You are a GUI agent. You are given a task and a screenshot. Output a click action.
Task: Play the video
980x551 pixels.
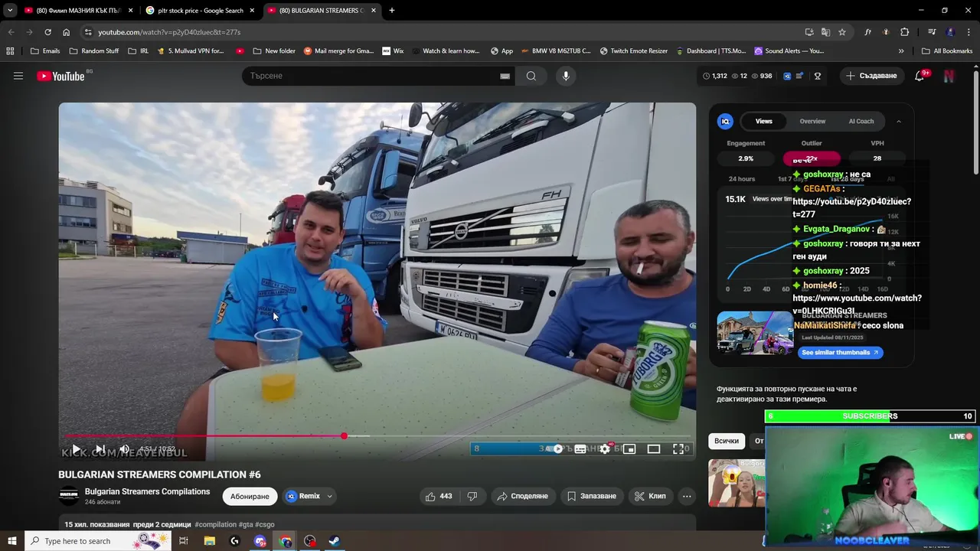click(76, 449)
